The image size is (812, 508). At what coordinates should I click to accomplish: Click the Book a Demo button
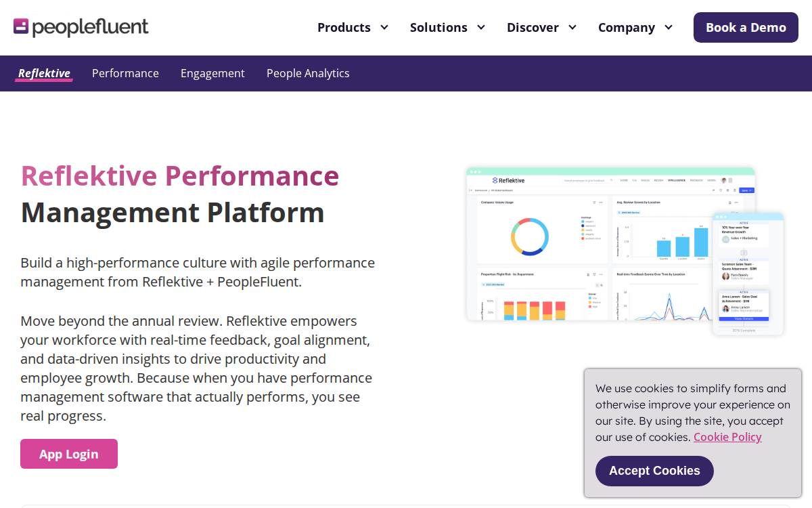point(746,28)
